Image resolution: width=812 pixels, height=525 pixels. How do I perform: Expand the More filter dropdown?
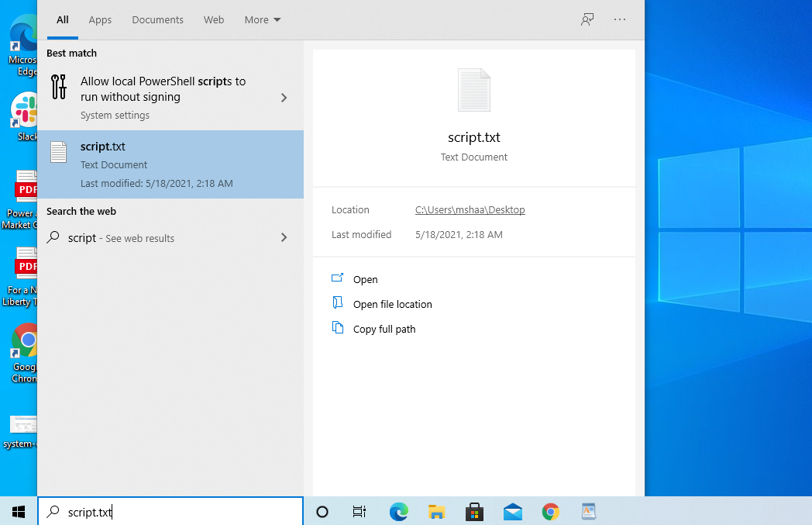(x=263, y=19)
